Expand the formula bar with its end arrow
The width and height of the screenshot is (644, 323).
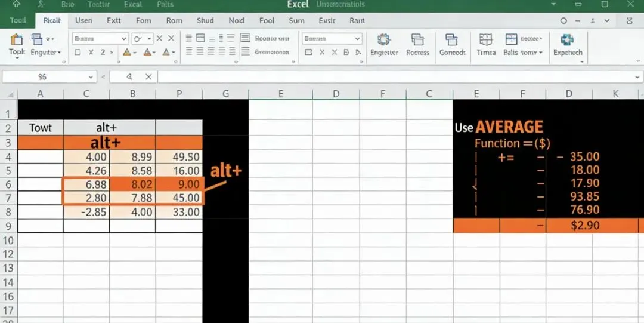637,77
